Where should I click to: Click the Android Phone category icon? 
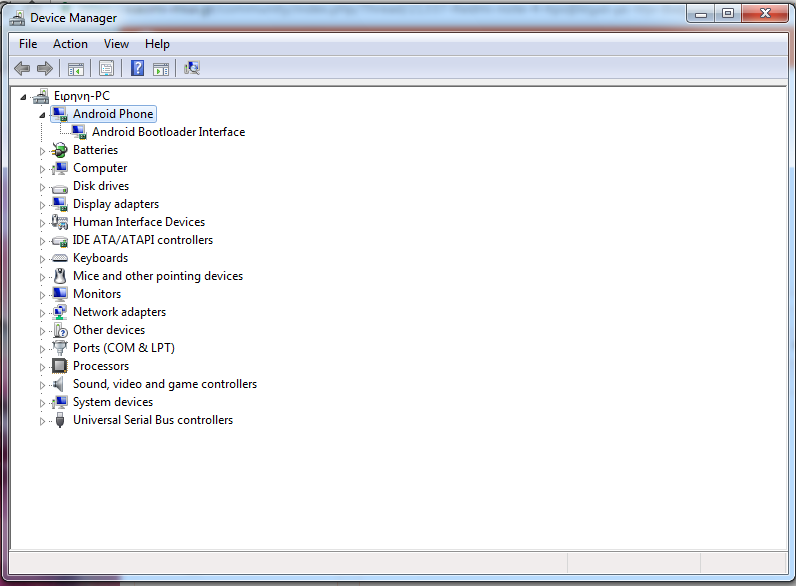coord(60,114)
